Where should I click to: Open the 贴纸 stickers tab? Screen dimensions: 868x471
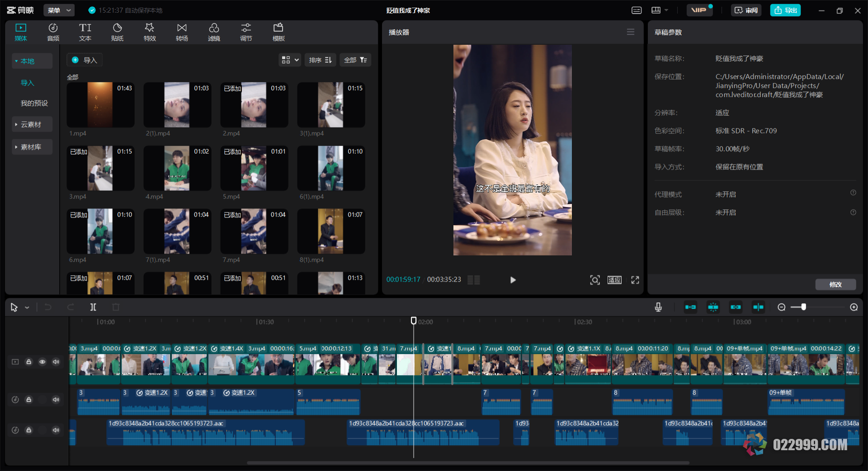pyautogui.click(x=117, y=33)
